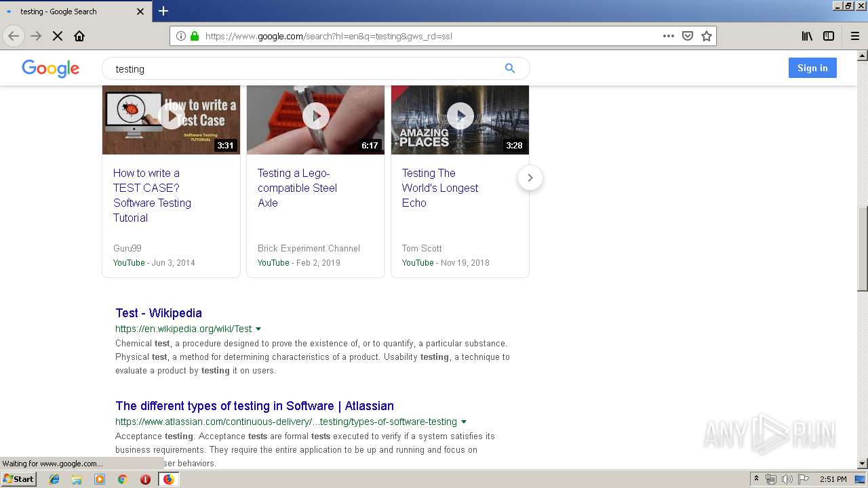Open the page actions three-dot menu
The height and width of the screenshot is (488, 868).
[x=669, y=36]
